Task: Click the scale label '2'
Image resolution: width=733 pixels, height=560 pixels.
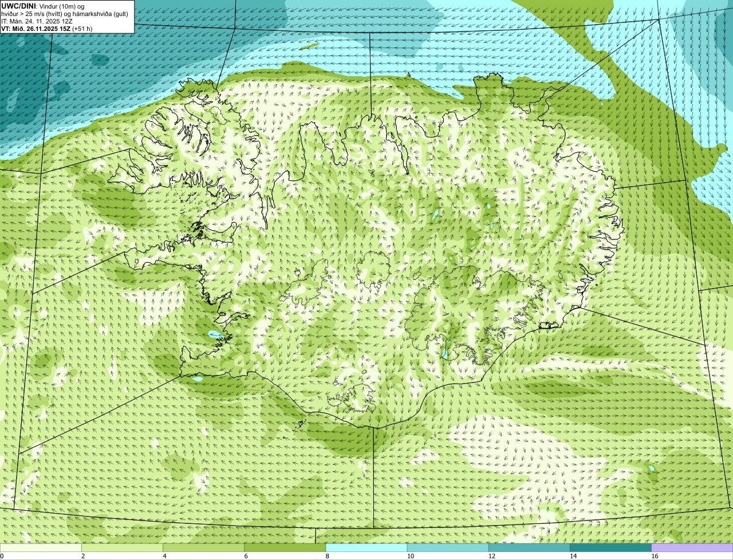Action: pyautogui.click(x=83, y=556)
